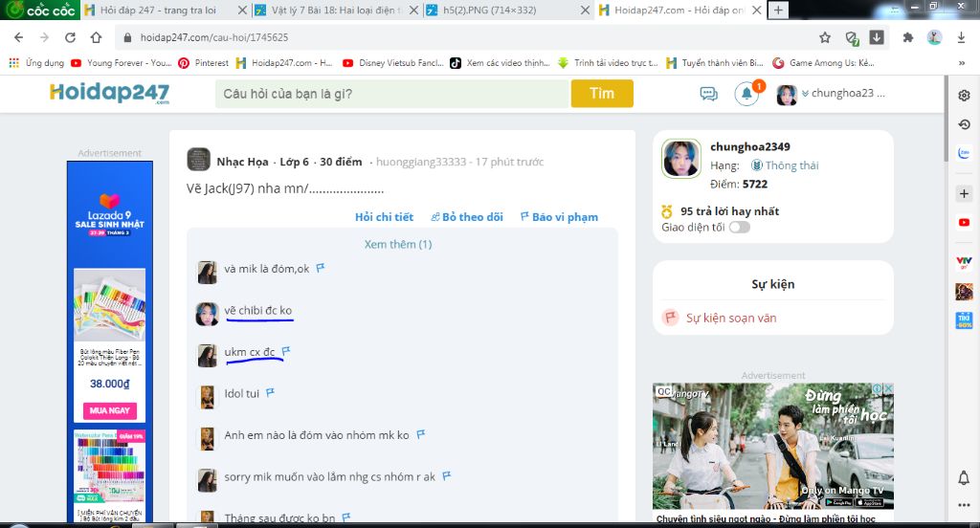Click the 'Hỏi chi tiết' link

click(x=384, y=217)
